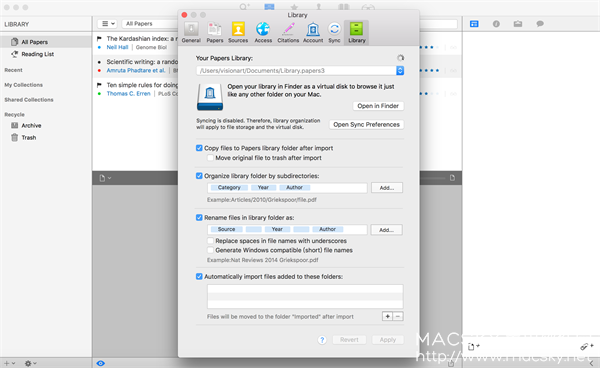Open the General preferences tab
The image size is (600, 368).
pyautogui.click(x=191, y=33)
